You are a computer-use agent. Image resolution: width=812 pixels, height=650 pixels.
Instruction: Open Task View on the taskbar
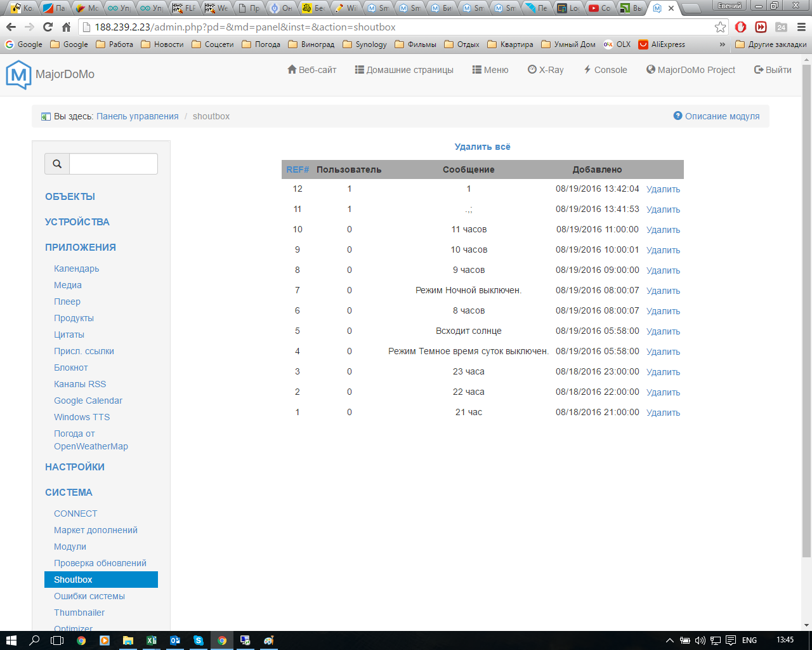(x=57, y=640)
